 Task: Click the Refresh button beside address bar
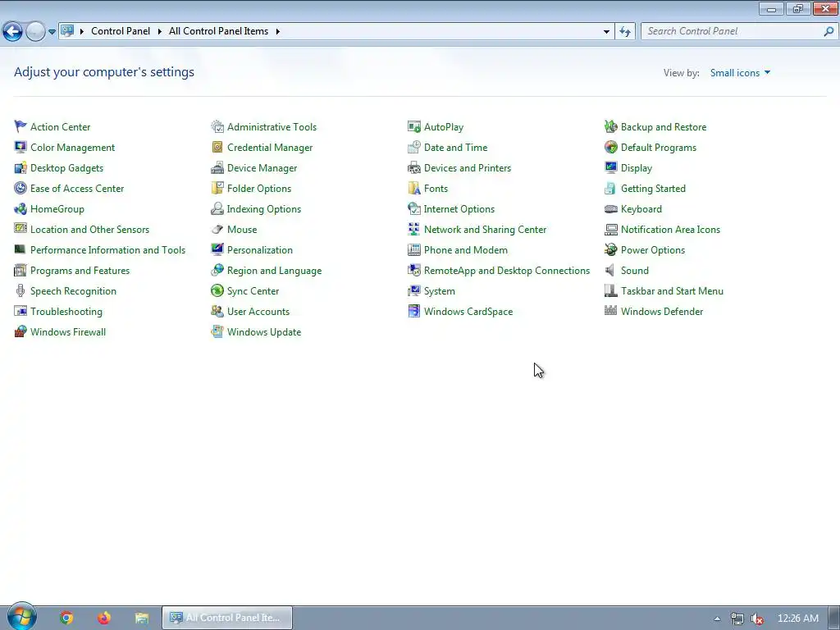click(625, 31)
